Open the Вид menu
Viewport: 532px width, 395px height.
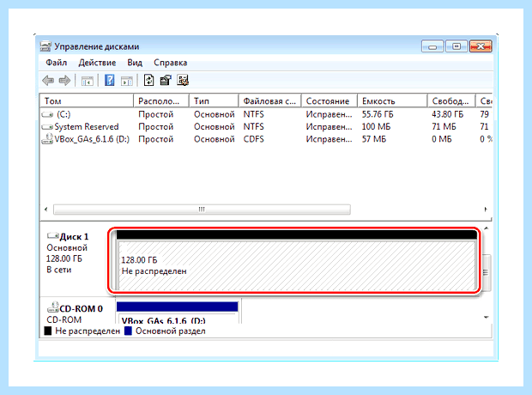[135, 63]
